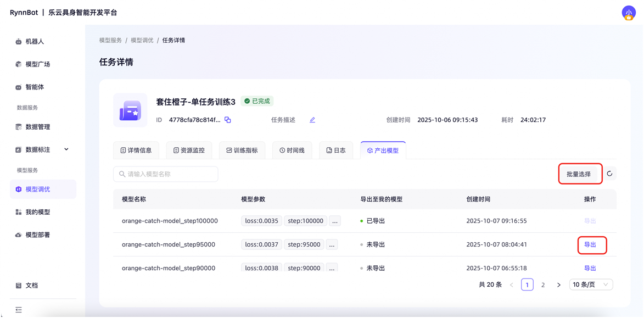
Task: Expand more parameters for step95000 model
Action: coord(332,245)
